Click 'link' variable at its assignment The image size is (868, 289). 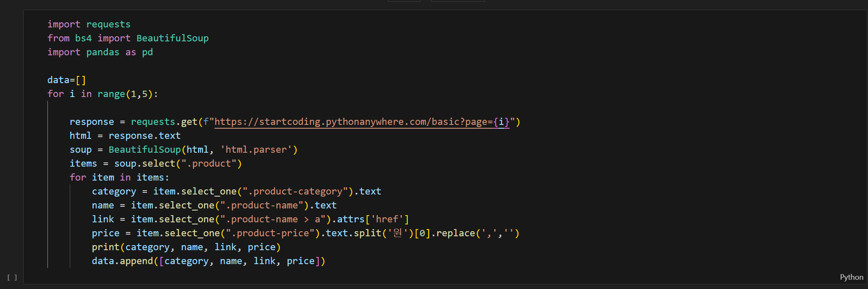coord(103,219)
